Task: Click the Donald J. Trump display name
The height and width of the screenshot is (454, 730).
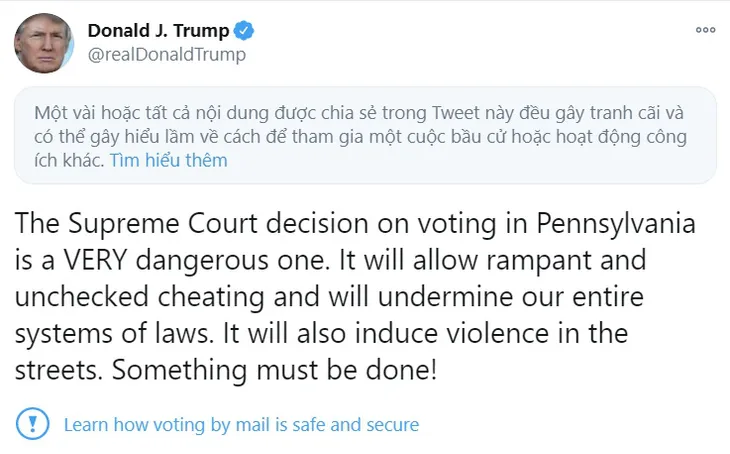Action: coord(158,31)
